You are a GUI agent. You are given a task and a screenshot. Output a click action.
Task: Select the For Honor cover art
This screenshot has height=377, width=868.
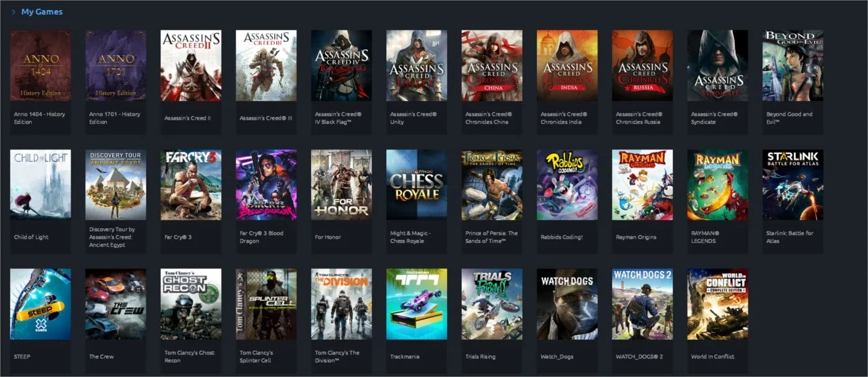pyautogui.click(x=342, y=185)
